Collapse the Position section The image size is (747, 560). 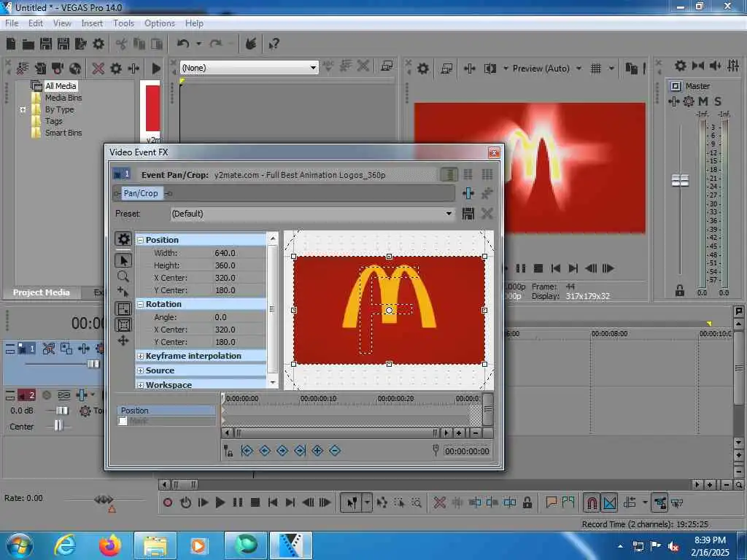tap(141, 241)
